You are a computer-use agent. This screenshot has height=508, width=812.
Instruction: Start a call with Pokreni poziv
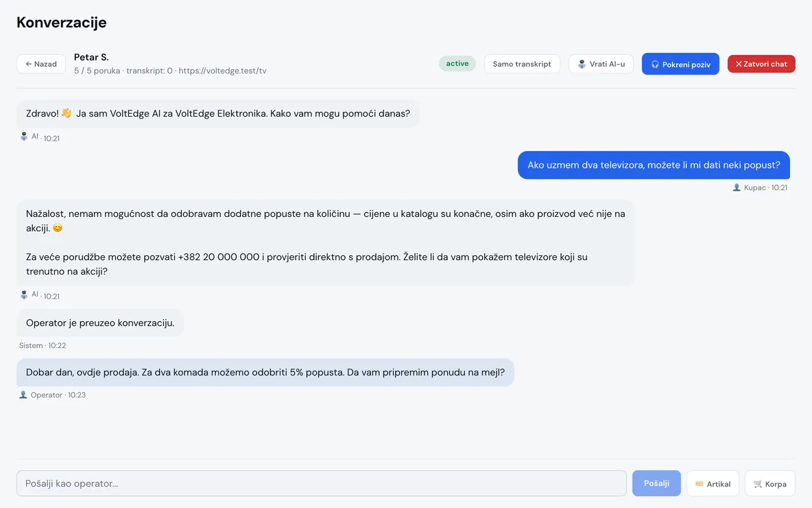(680, 64)
